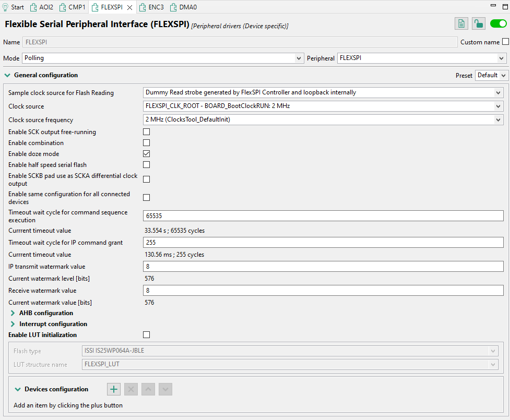Add a device with the plus button
This screenshot has width=510, height=420.
(114, 389)
